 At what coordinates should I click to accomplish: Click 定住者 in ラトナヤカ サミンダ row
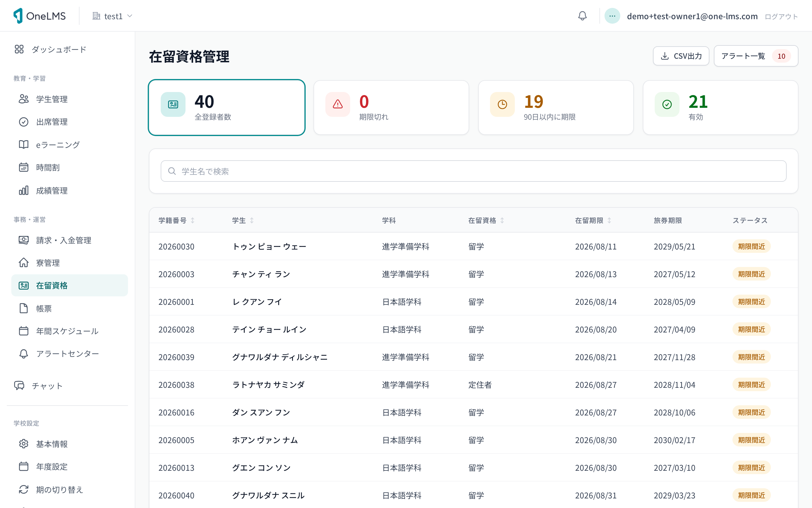point(480,385)
